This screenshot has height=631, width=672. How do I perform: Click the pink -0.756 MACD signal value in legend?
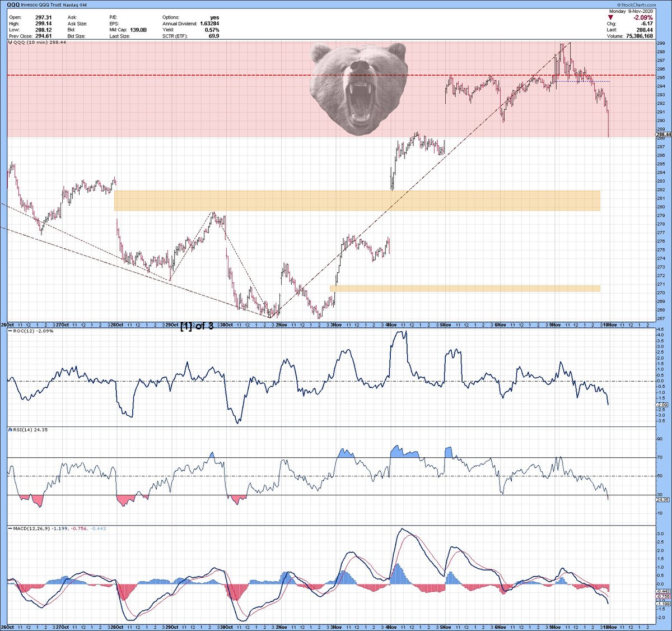(79, 528)
